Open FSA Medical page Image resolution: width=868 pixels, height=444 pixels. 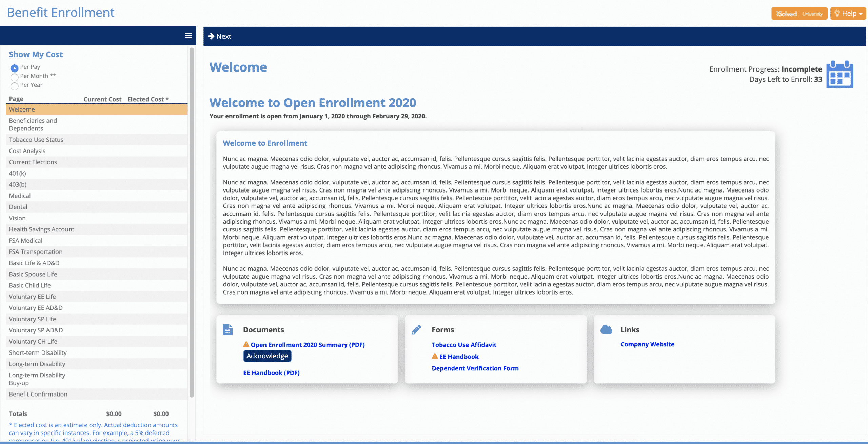(97, 240)
